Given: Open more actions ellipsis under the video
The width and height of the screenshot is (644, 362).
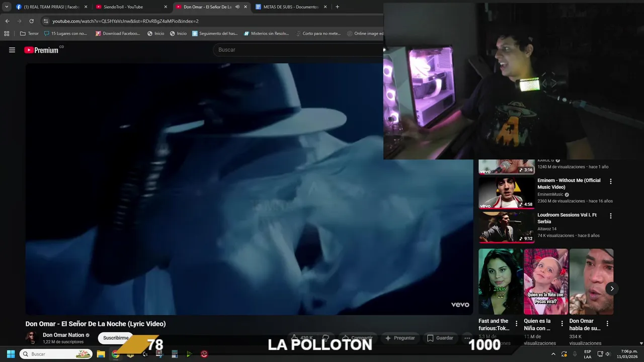Looking at the screenshot, I should click(467, 338).
